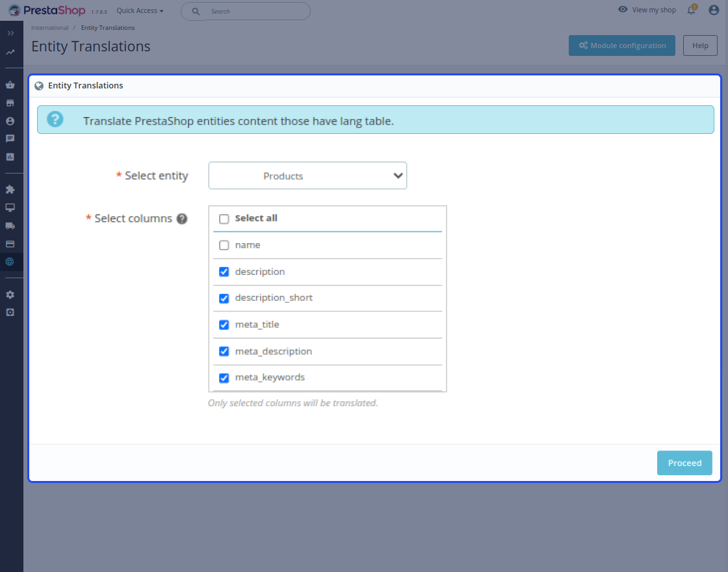Uncheck the meta_keywords checkbox
Screen dimensions: 728x572
[224, 378]
